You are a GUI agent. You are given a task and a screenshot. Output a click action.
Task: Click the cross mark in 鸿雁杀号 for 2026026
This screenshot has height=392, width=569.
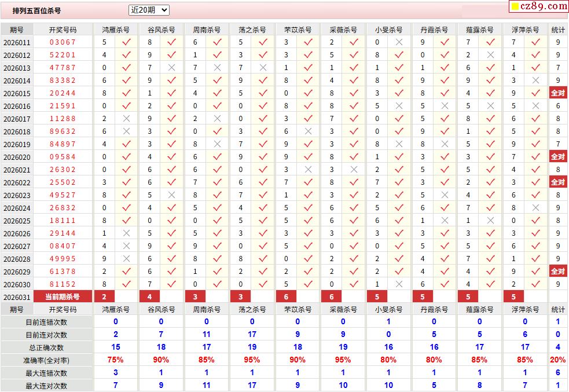tap(126, 233)
